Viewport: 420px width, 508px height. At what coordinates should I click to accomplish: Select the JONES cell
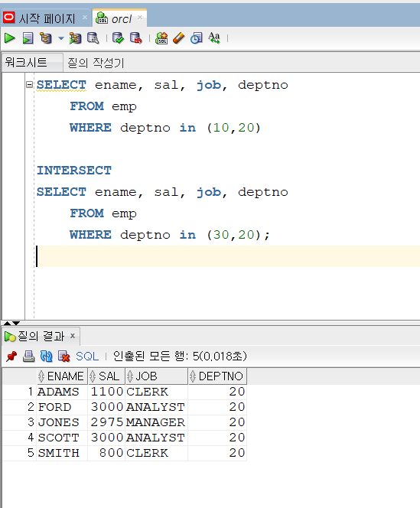point(61,422)
